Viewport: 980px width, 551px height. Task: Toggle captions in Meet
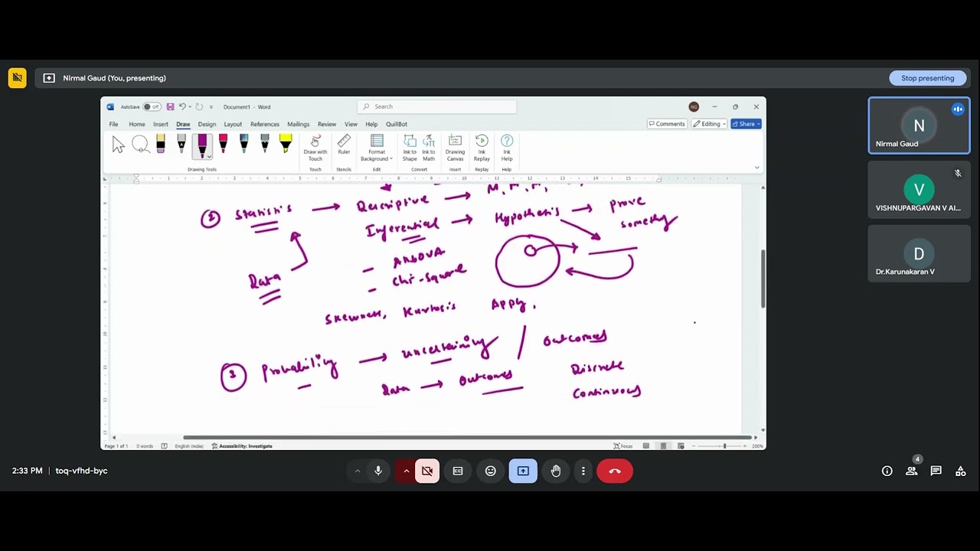[458, 471]
